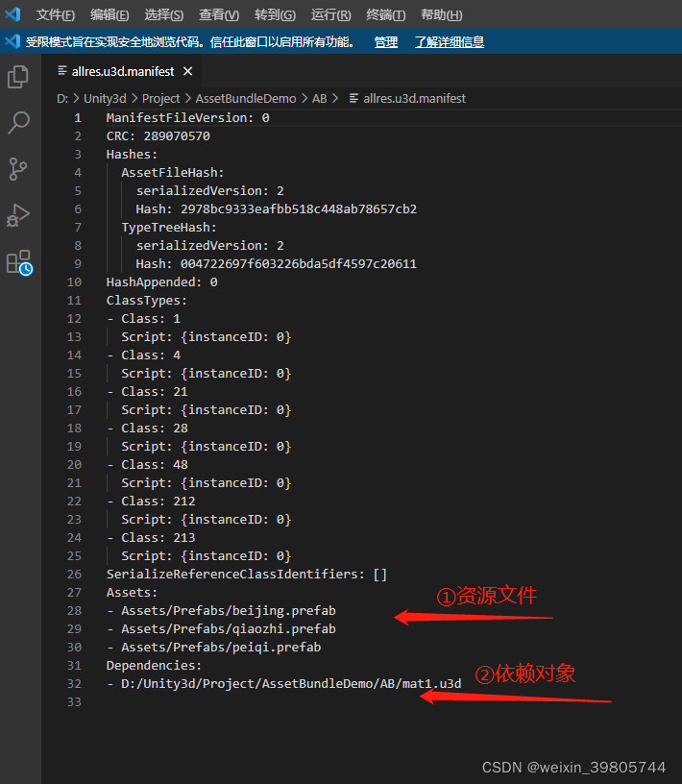Click line number 1 in the gutter

[x=78, y=118]
